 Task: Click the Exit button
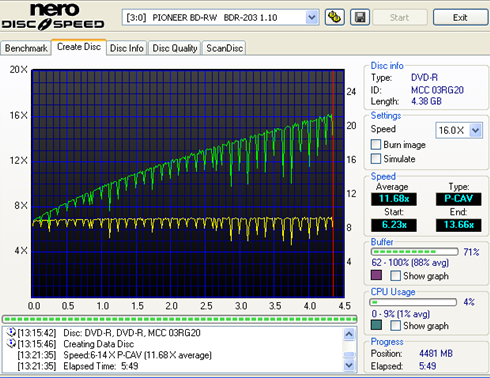[460, 17]
